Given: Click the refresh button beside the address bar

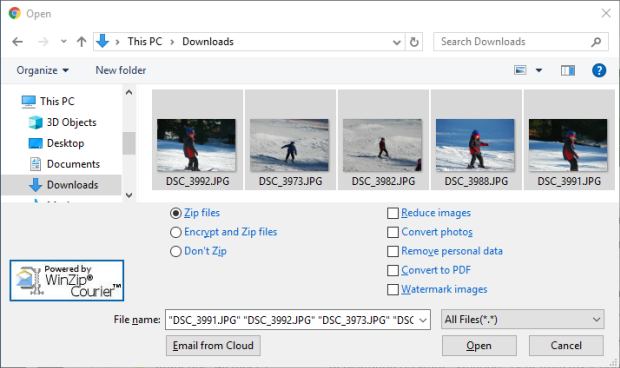Looking at the screenshot, I should pyautogui.click(x=414, y=42).
